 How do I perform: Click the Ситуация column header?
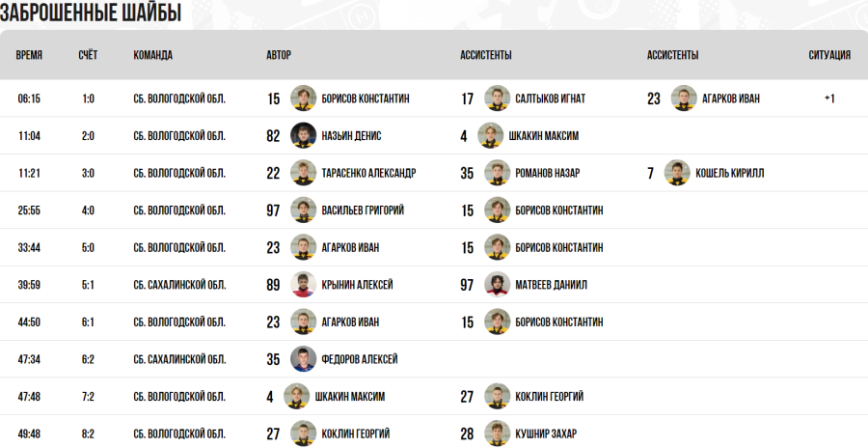pyautogui.click(x=828, y=55)
